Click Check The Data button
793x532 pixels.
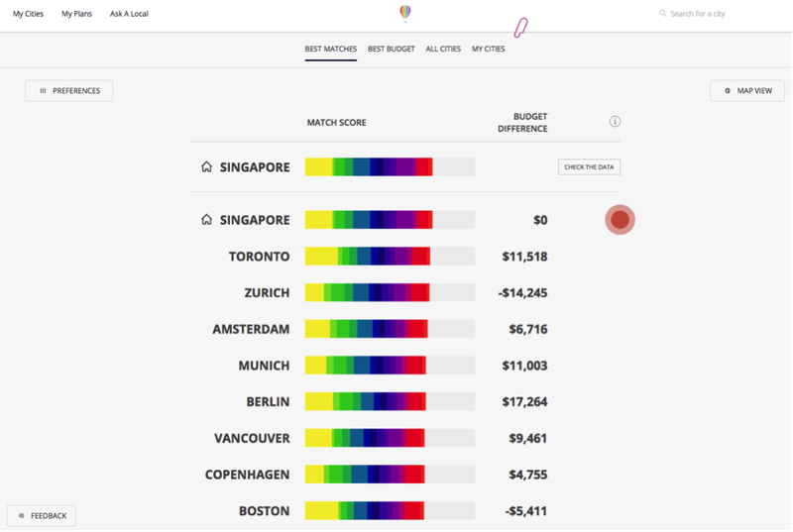[589, 167]
